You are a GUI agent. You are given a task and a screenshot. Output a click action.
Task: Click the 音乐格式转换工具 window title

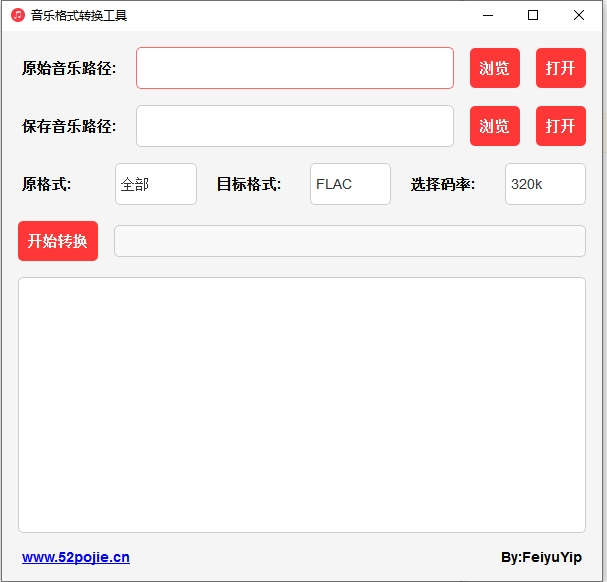coord(79,15)
